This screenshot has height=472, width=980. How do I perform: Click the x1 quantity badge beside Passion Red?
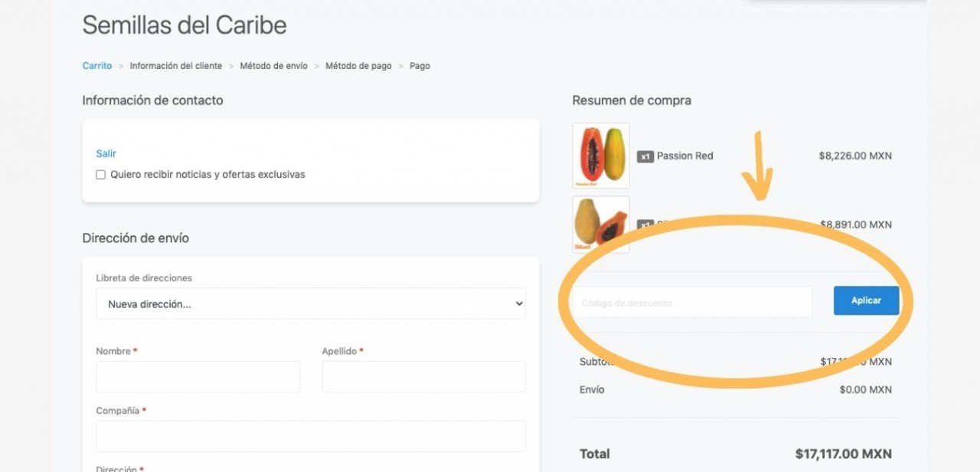pyautogui.click(x=645, y=156)
